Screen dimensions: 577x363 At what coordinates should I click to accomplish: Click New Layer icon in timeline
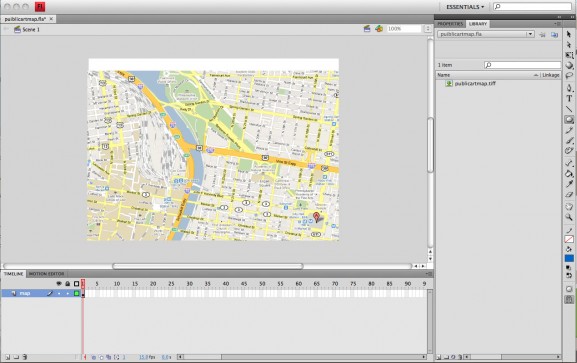tap(7, 357)
